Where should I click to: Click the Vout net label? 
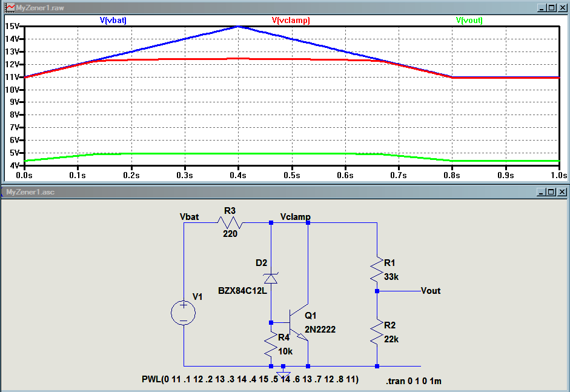[431, 291]
